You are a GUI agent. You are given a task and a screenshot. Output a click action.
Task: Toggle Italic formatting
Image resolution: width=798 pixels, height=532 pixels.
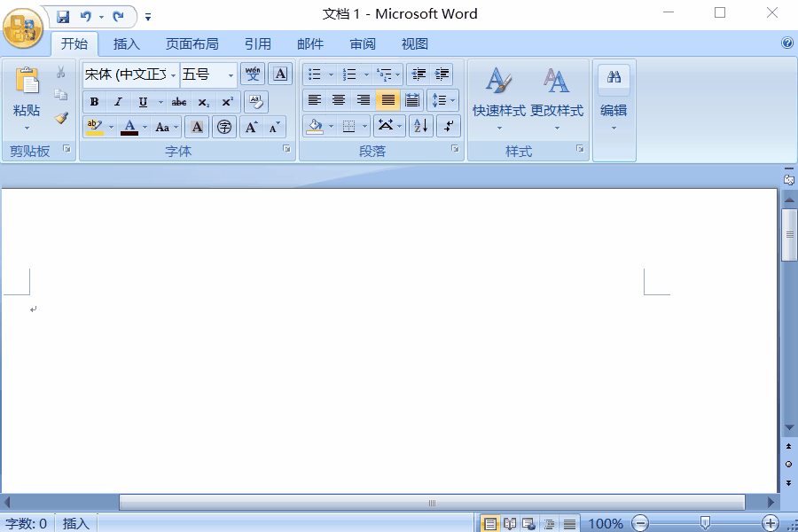118,102
